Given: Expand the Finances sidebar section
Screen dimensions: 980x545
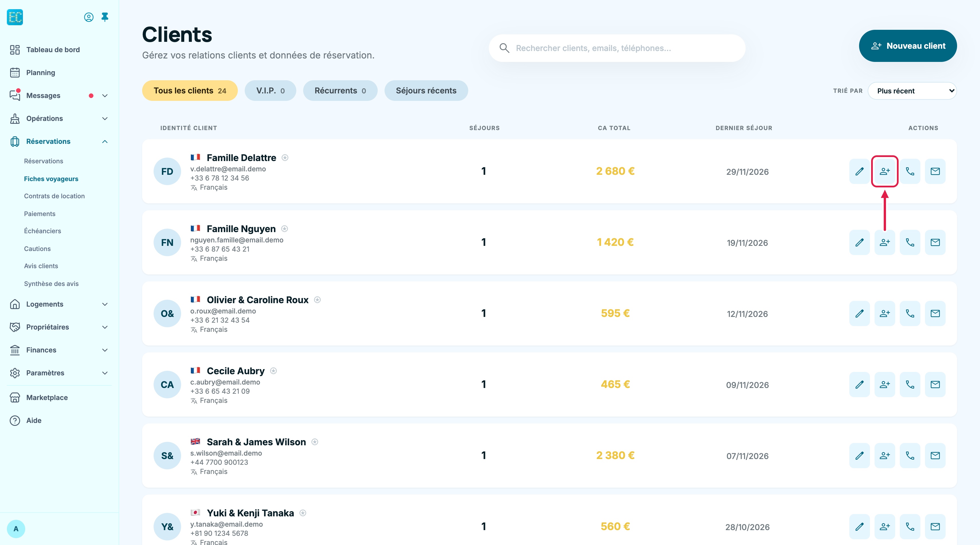Looking at the screenshot, I should [x=105, y=350].
